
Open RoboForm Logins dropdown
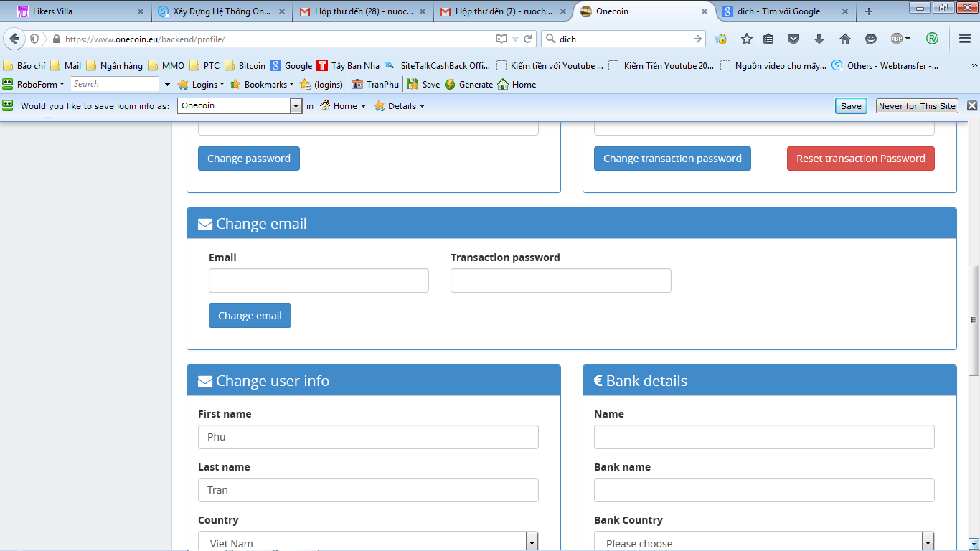pyautogui.click(x=201, y=84)
